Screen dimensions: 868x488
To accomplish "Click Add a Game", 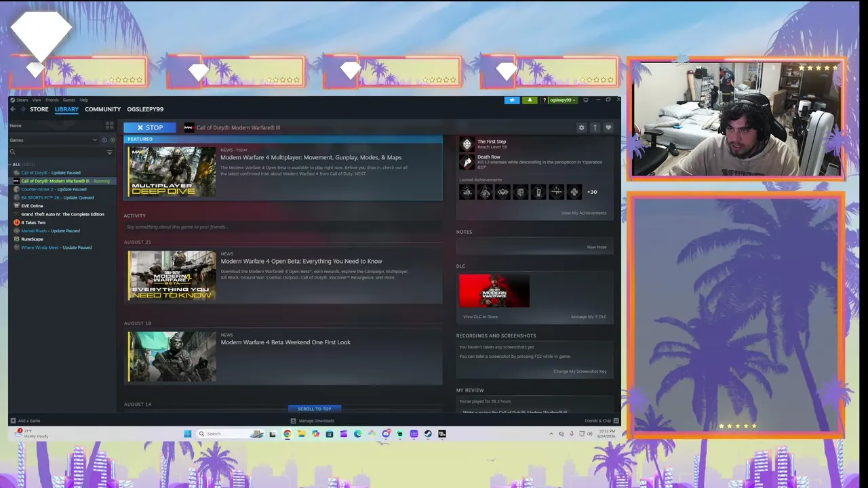I will point(24,421).
